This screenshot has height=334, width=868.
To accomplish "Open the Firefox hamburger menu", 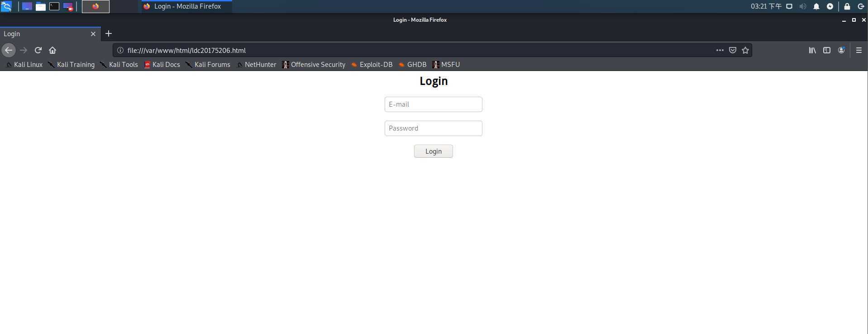I will pos(858,50).
